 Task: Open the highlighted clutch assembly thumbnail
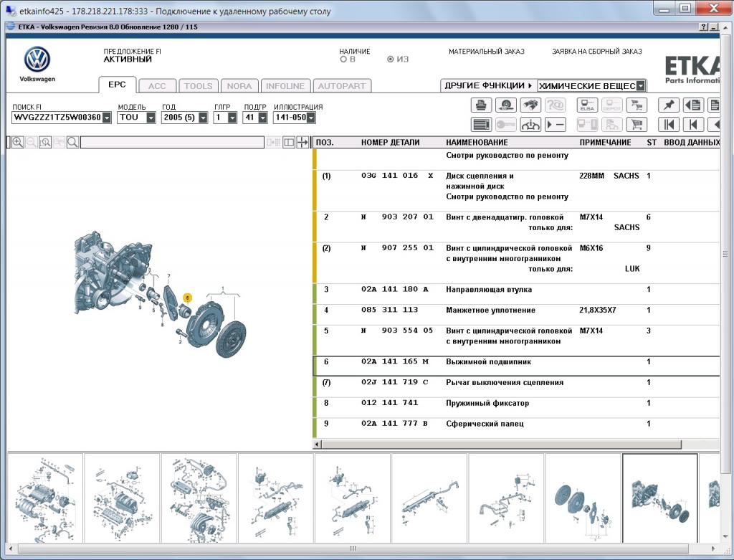pyautogui.click(x=659, y=498)
